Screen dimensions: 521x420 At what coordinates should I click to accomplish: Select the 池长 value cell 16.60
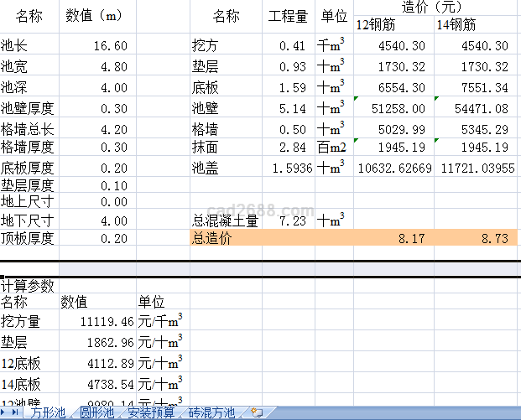(96, 46)
